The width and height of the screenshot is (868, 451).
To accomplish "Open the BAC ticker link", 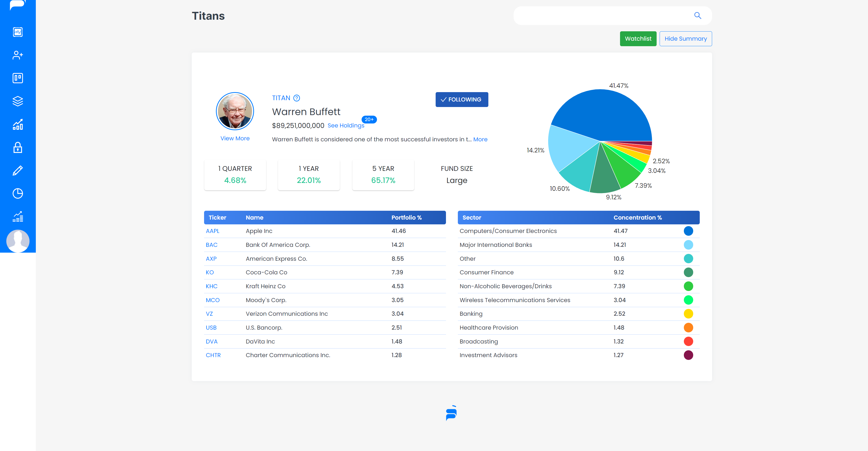I will coord(212,245).
